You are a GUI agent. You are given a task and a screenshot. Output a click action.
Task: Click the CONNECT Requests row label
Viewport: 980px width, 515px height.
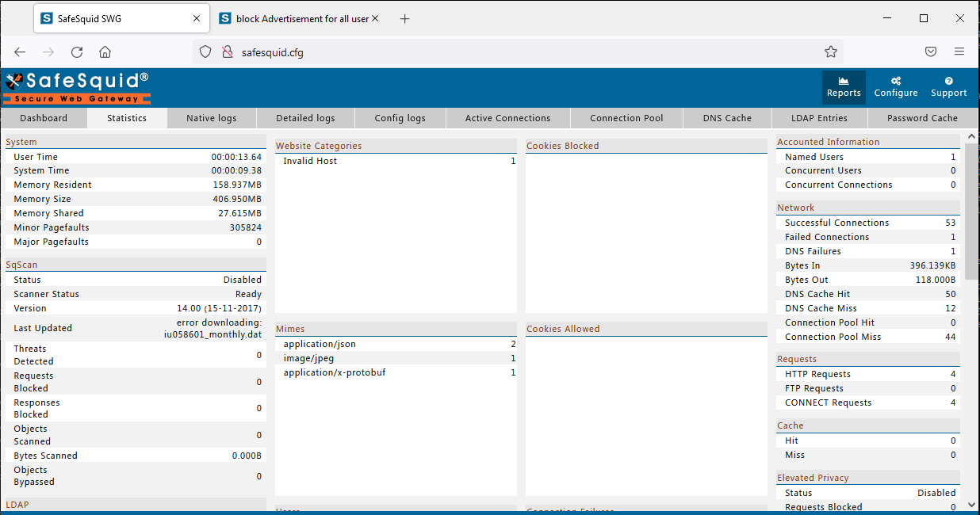(829, 402)
